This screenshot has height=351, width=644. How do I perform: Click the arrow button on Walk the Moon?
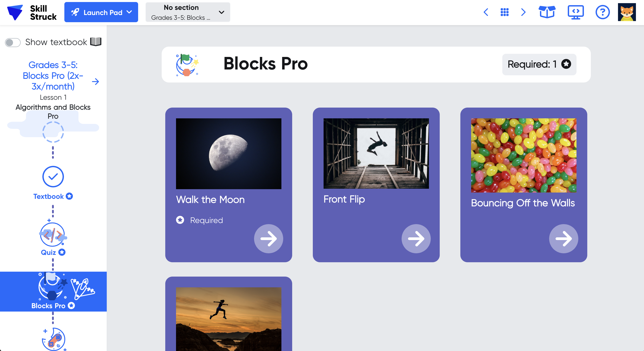click(268, 238)
